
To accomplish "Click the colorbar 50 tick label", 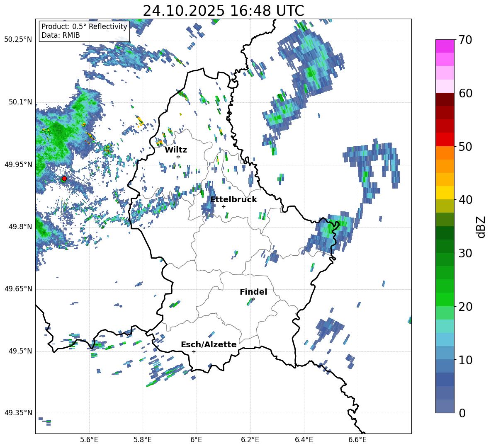I will [466, 146].
